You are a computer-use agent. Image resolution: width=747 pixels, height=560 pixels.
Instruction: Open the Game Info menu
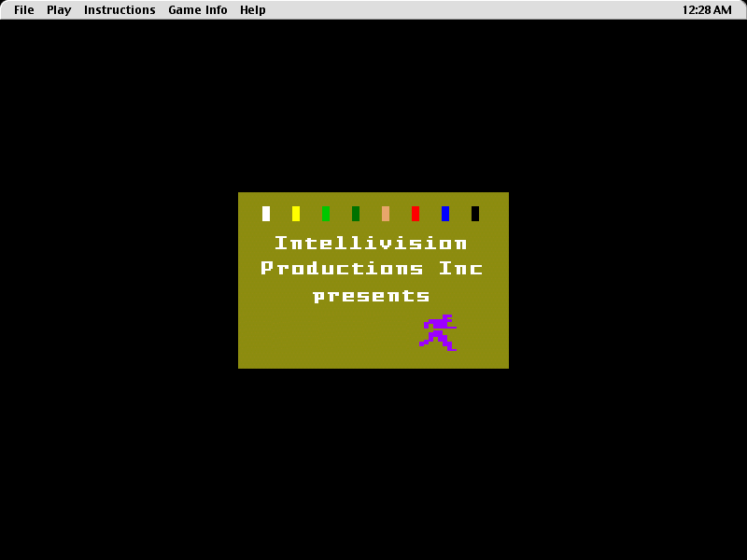tap(198, 10)
